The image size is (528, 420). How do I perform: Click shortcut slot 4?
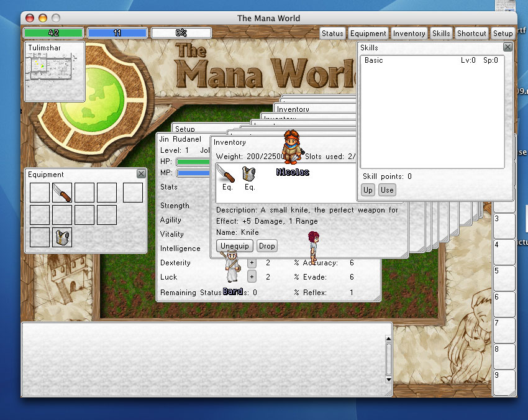tap(504, 252)
